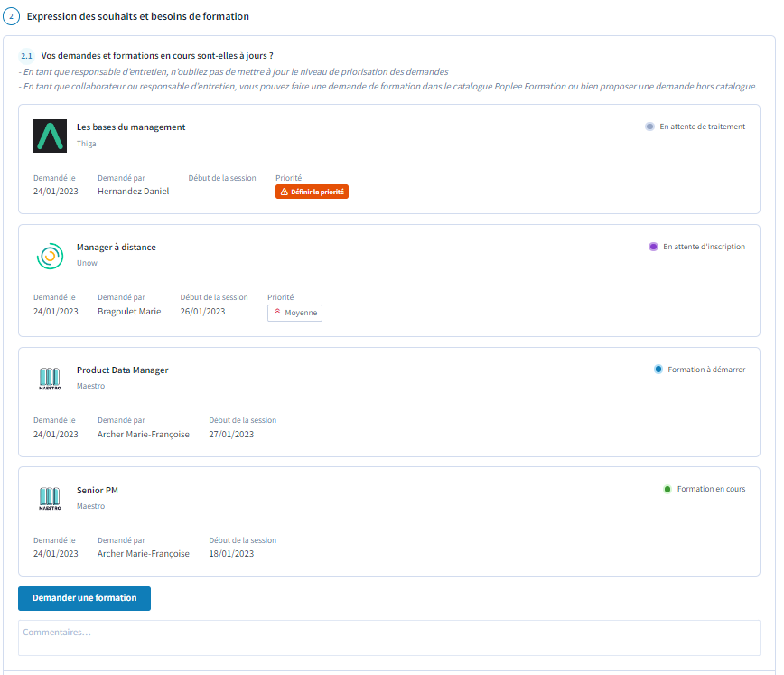The width and height of the screenshot is (784, 675).
Task: Click the 24/01/2023 request date on Manager à distance
Action: pos(56,311)
